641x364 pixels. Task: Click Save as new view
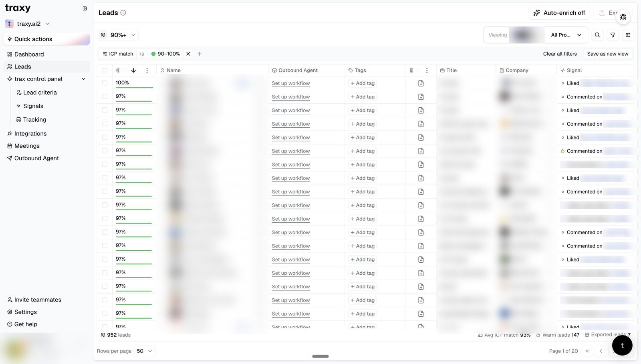(x=607, y=54)
